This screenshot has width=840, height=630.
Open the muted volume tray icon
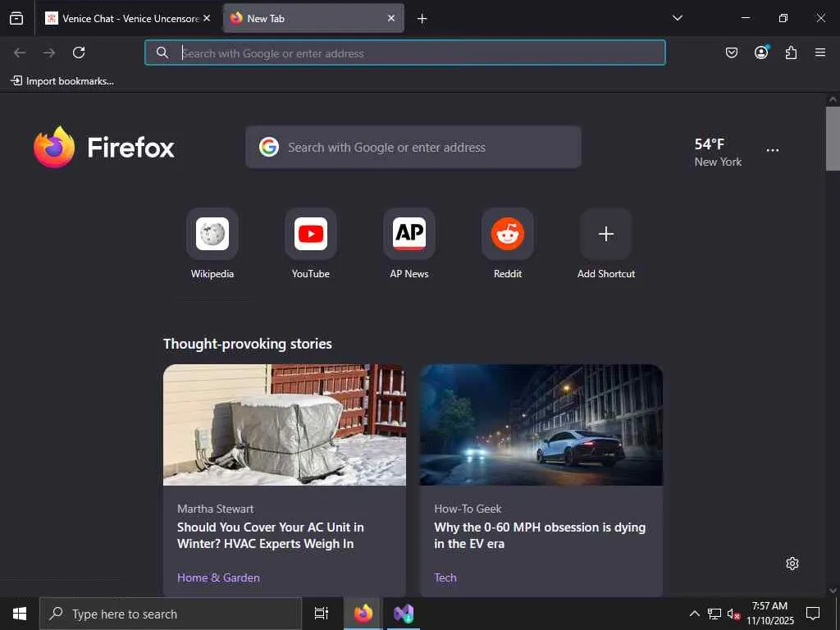click(x=733, y=614)
